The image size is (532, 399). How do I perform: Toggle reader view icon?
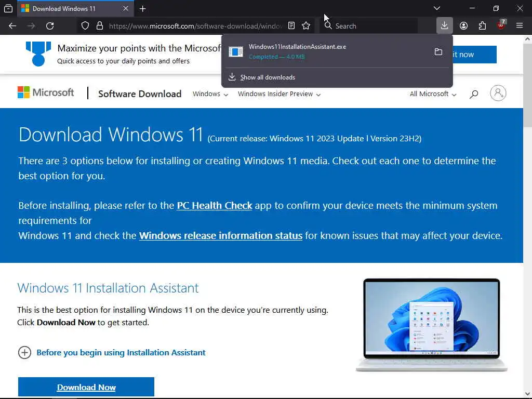tap(291, 26)
